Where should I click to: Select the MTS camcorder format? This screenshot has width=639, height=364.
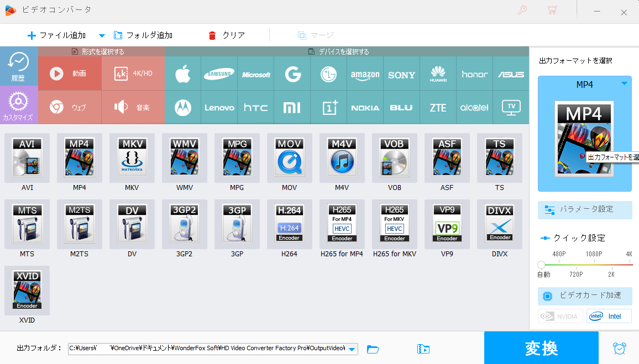27,224
